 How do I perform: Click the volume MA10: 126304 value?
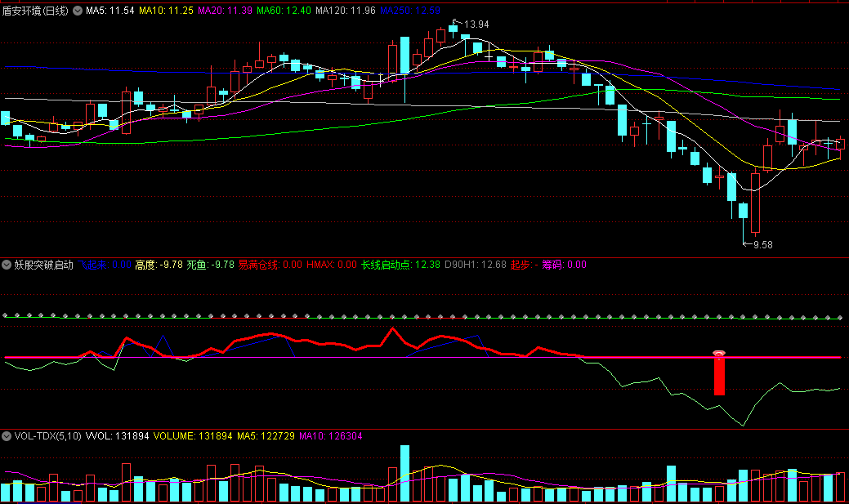coord(331,435)
